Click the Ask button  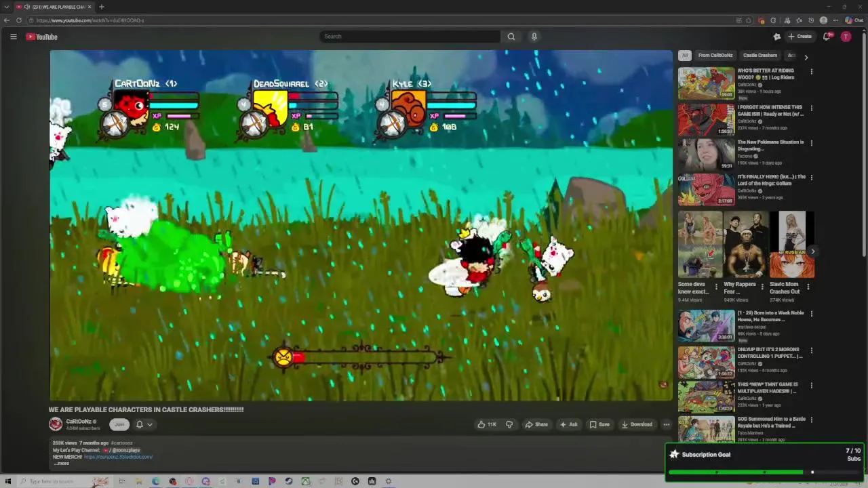568,424
